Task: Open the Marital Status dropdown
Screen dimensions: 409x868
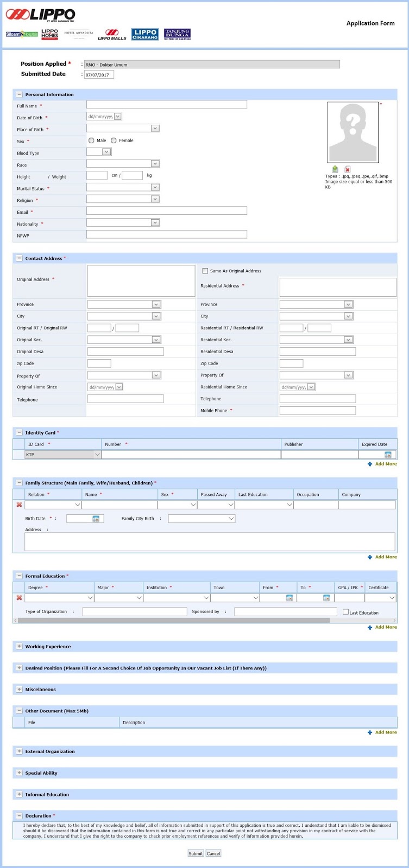Action: click(x=123, y=187)
